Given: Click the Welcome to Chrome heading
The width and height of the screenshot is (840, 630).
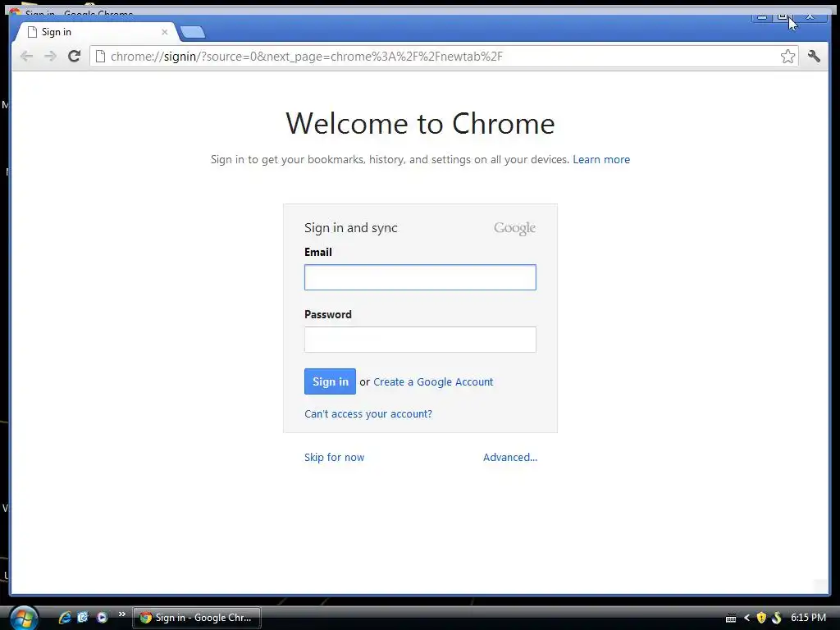Looking at the screenshot, I should [420, 123].
